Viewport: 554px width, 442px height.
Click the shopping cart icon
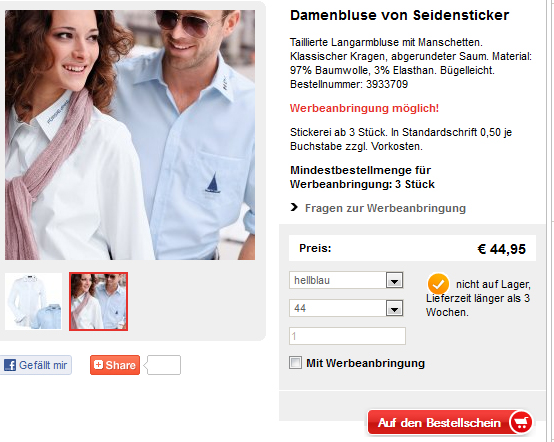(521, 422)
